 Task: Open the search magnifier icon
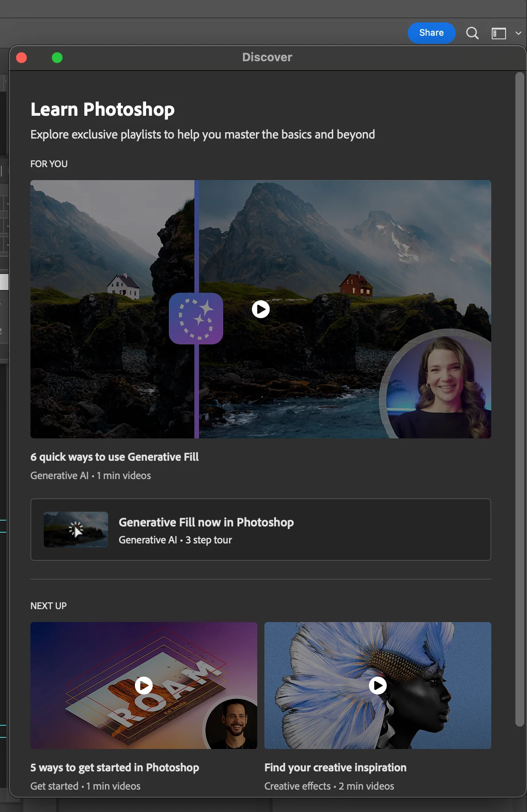(x=472, y=33)
